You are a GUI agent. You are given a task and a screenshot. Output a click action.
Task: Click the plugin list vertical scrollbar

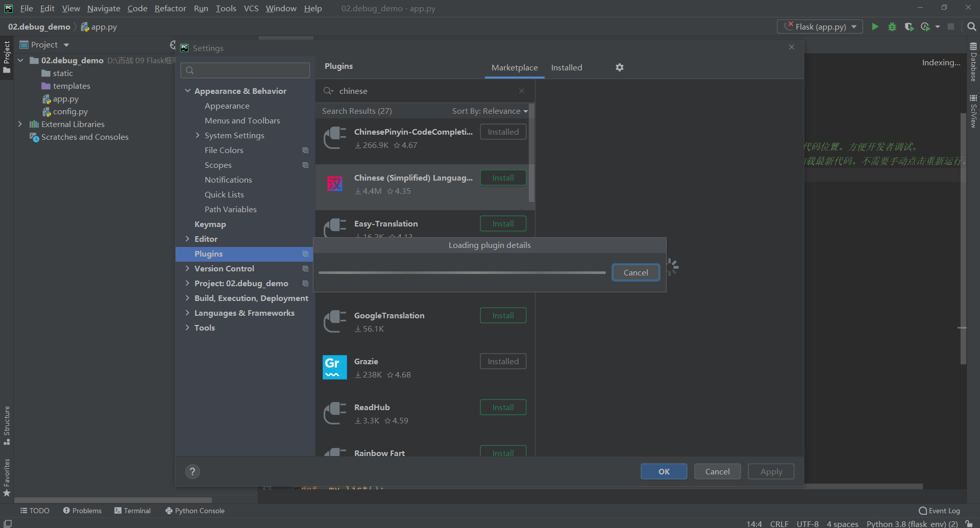click(531, 153)
